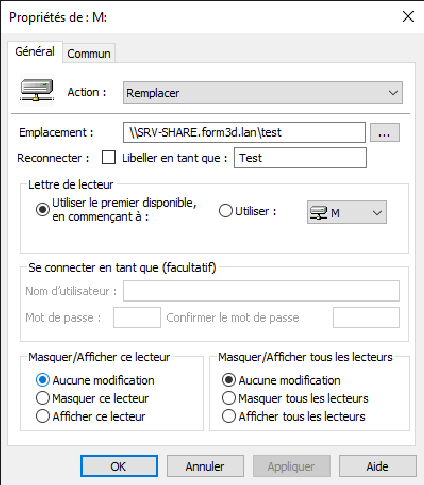Expand the Action dropdown showing Remplacer

tap(263, 93)
